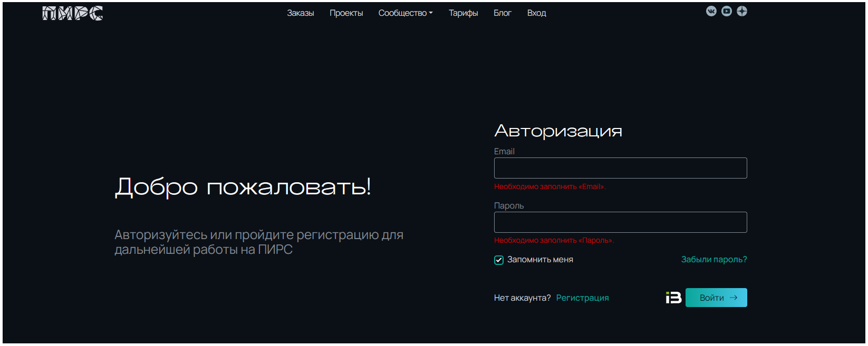Expand the Сообщество dropdown menu
The width and height of the screenshot is (868, 346).
pyautogui.click(x=406, y=13)
